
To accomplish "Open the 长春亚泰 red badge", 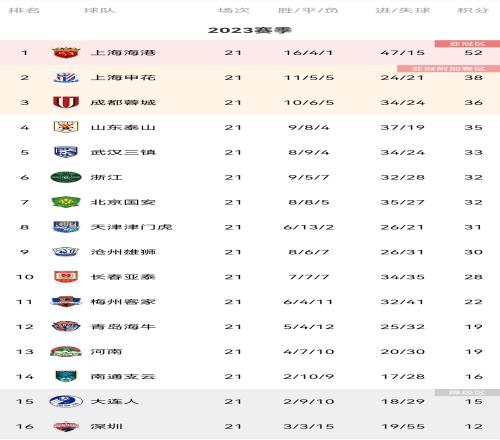I will (x=66, y=277).
